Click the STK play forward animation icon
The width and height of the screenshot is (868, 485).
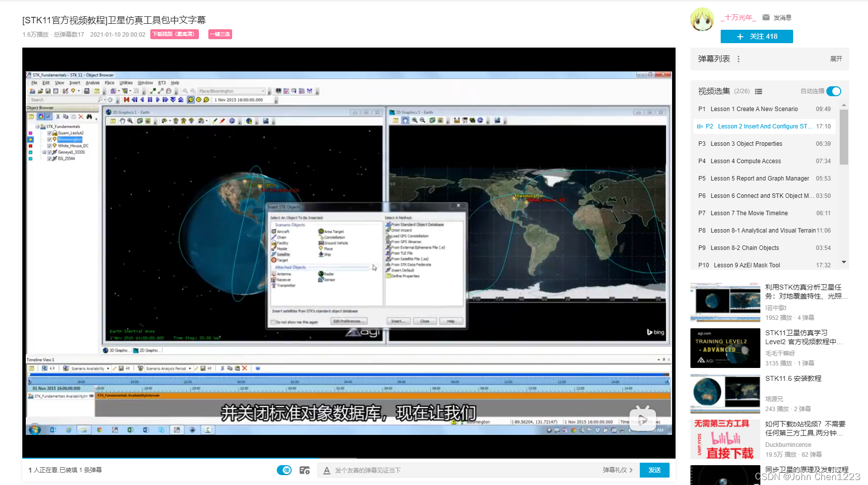[158, 100]
